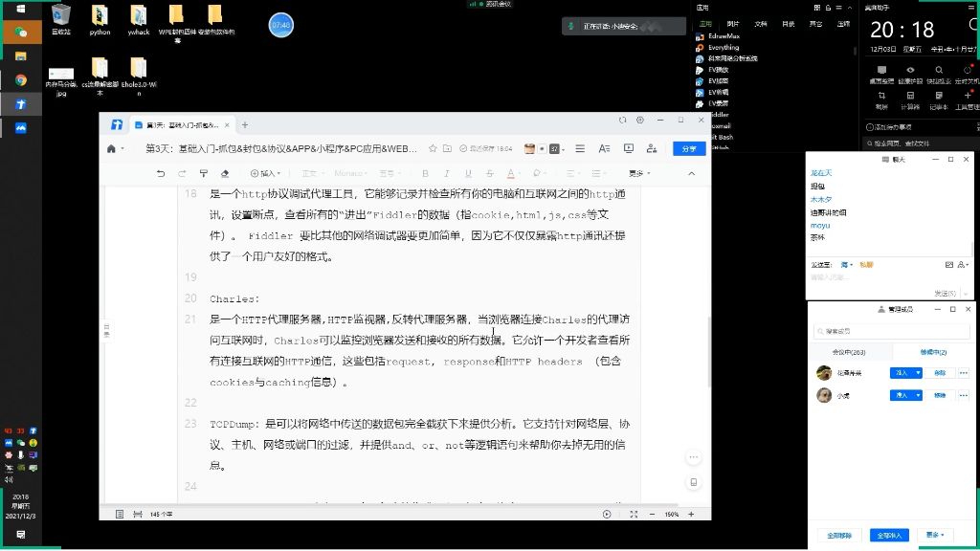Toggle bold formatting
The image size is (980, 551).
[x=425, y=173]
